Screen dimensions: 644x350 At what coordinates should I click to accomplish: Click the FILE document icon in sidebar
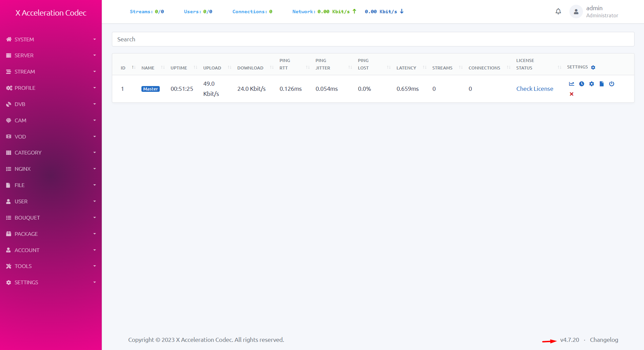pyautogui.click(x=8, y=185)
